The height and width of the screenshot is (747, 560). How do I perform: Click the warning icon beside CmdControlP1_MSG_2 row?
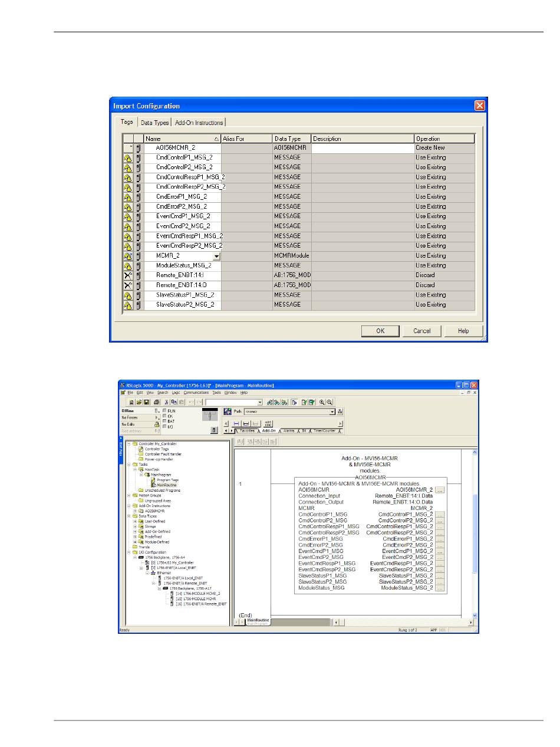(127, 157)
